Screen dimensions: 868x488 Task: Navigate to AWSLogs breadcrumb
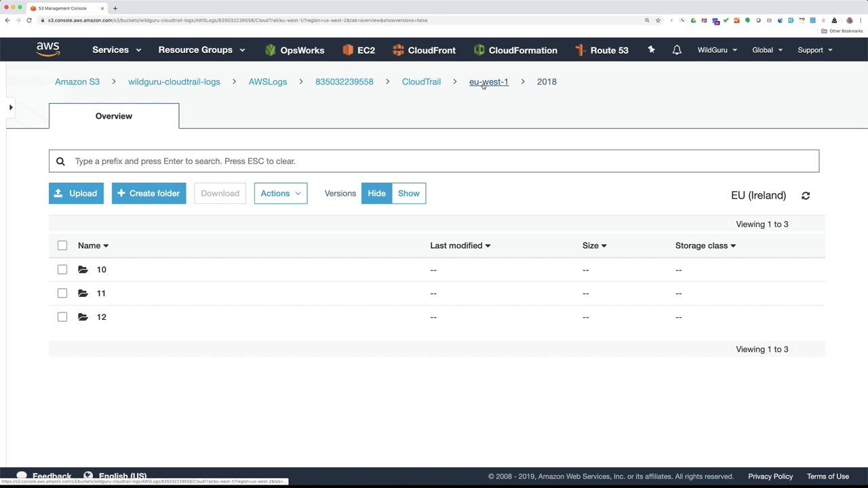coord(268,82)
